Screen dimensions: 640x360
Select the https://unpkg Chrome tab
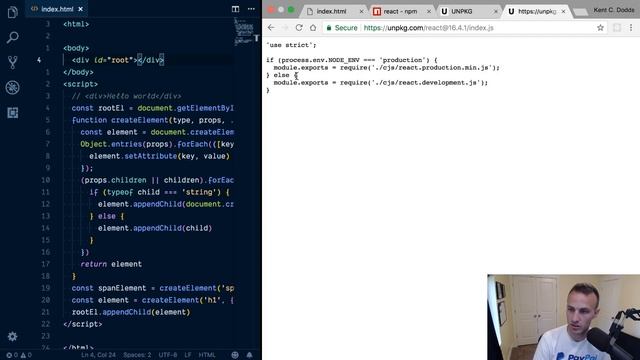(x=537, y=11)
